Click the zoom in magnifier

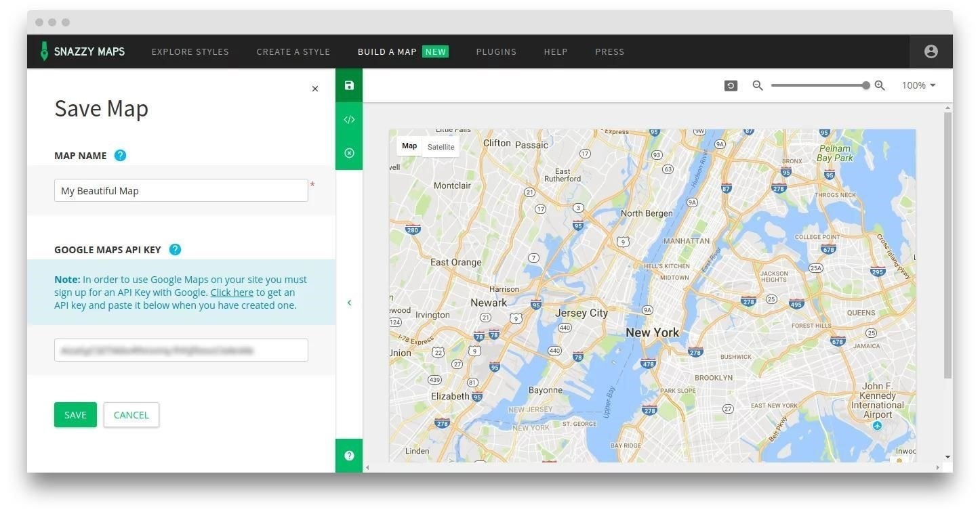pyautogui.click(x=880, y=85)
